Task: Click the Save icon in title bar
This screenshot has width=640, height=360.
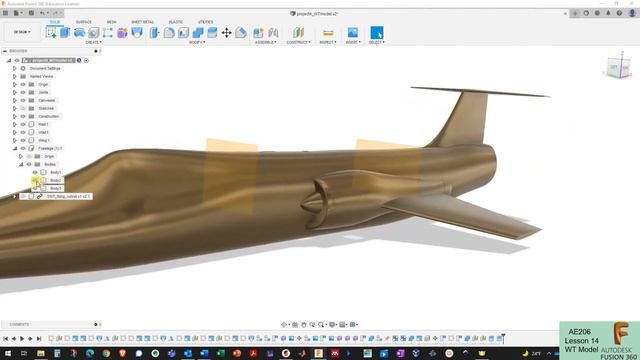Action: coord(31,13)
